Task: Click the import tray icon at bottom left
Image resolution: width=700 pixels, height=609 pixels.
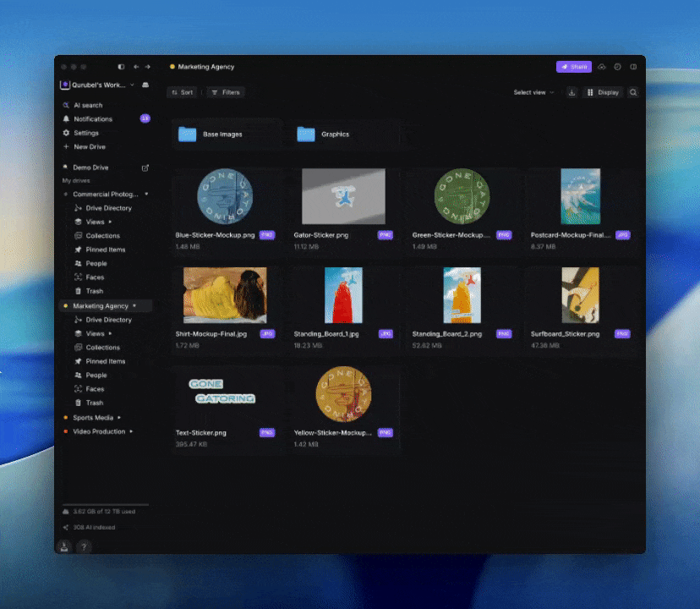Action: pos(65,546)
